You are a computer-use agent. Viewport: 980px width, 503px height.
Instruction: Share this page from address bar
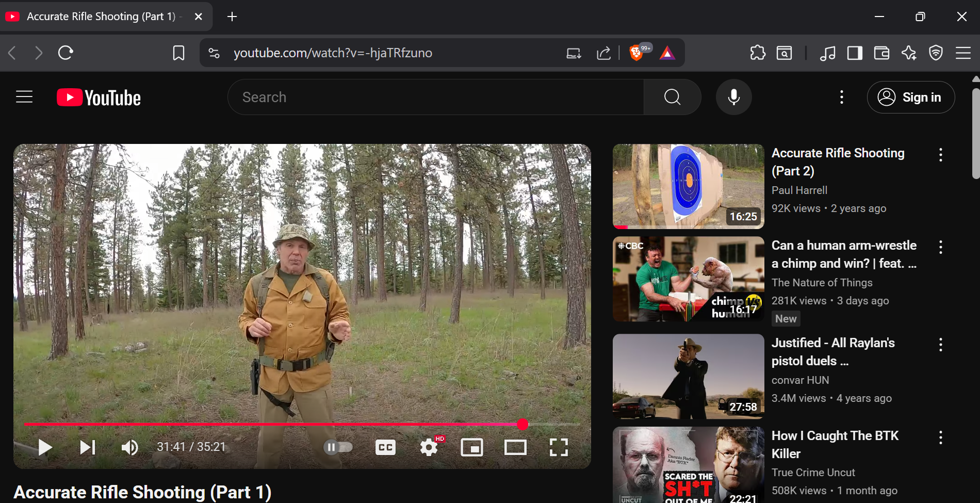(603, 53)
